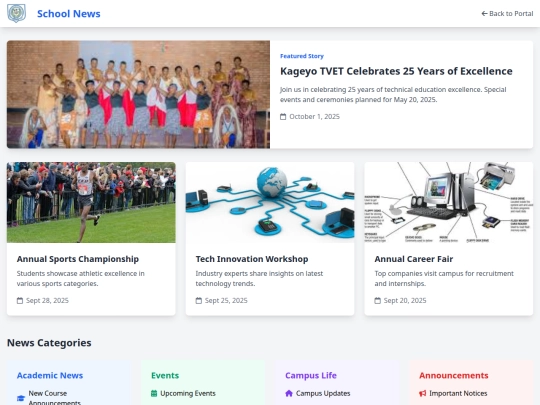Click home icon beside Campus Updates
The height and width of the screenshot is (405, 540).
pyautogui.click(x=289, y=393)
